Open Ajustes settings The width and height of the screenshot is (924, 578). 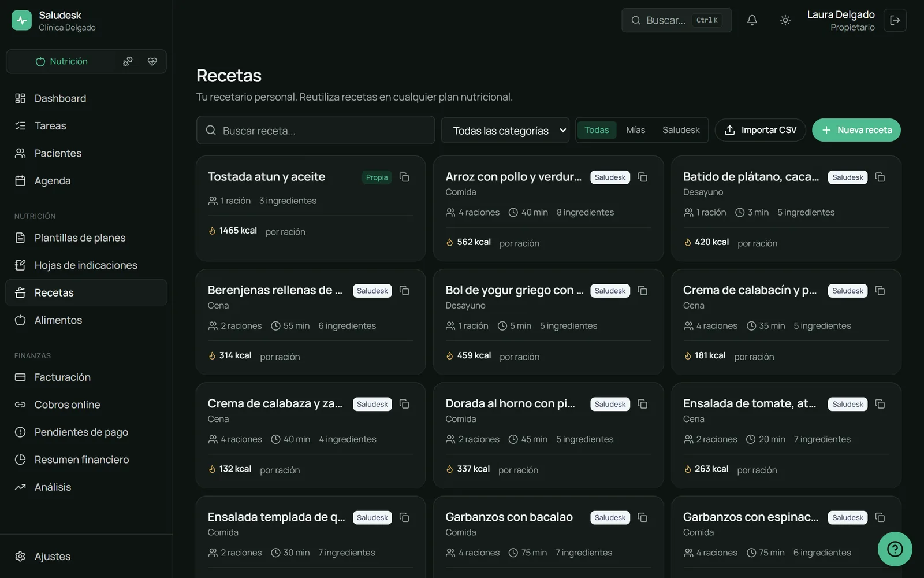(86, 557)
